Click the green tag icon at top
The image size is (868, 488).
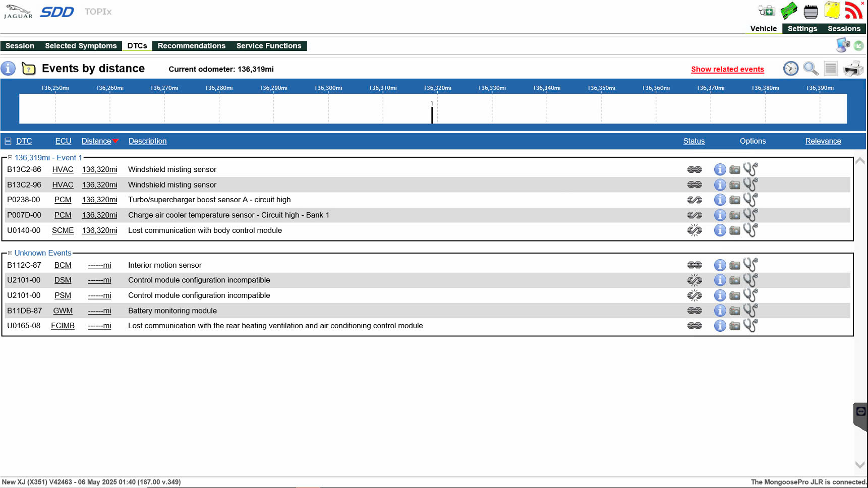point(789,11)
